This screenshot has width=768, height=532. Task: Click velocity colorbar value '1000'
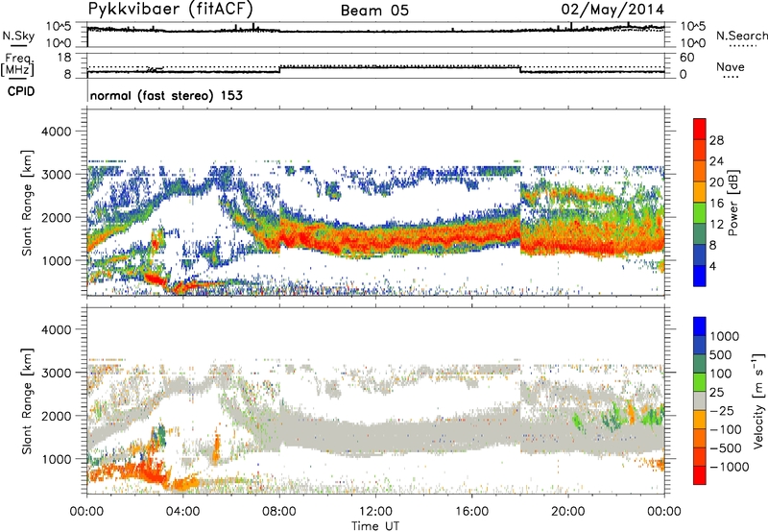tap(725, 336)
